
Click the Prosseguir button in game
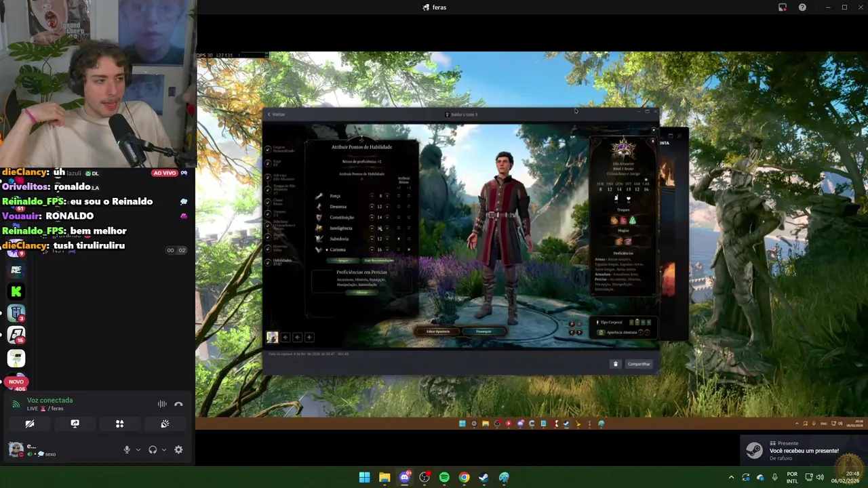[484, 331]
